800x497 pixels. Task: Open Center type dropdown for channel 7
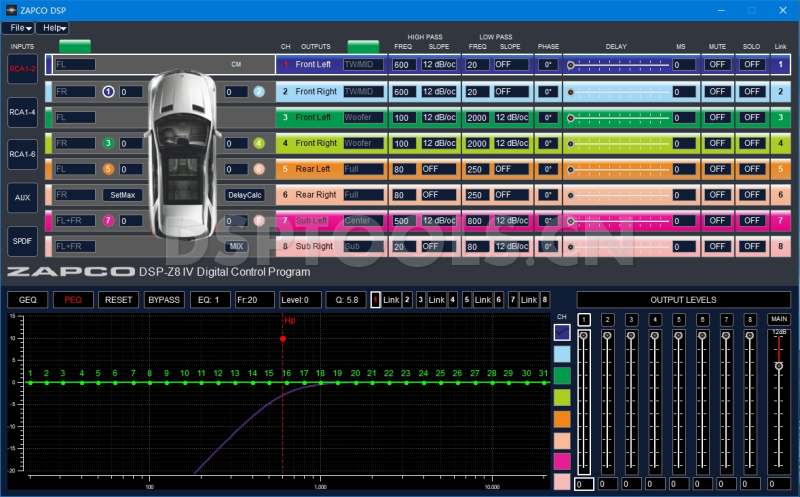point(363,220)
